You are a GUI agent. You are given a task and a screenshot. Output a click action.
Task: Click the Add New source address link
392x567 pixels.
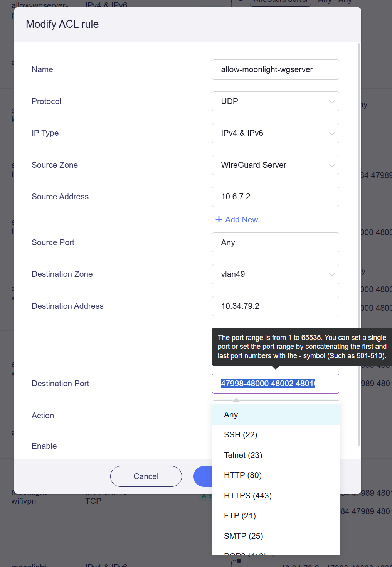[x=237, y=220]
